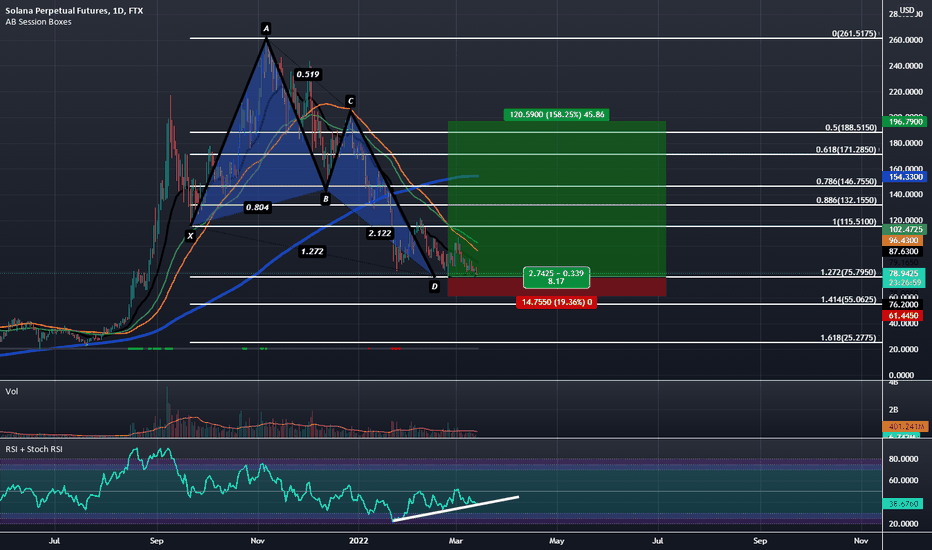
Task: Select the red stop loss zone
Action: (x=556, y=287)
